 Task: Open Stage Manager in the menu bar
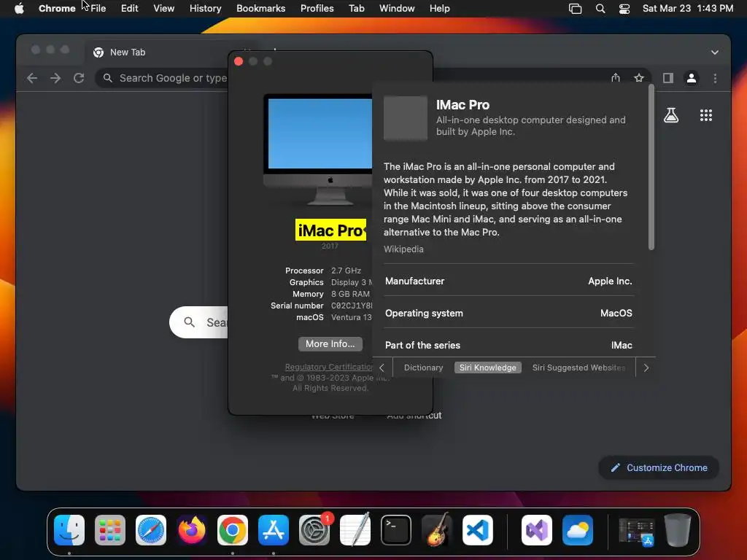(575, 9)
